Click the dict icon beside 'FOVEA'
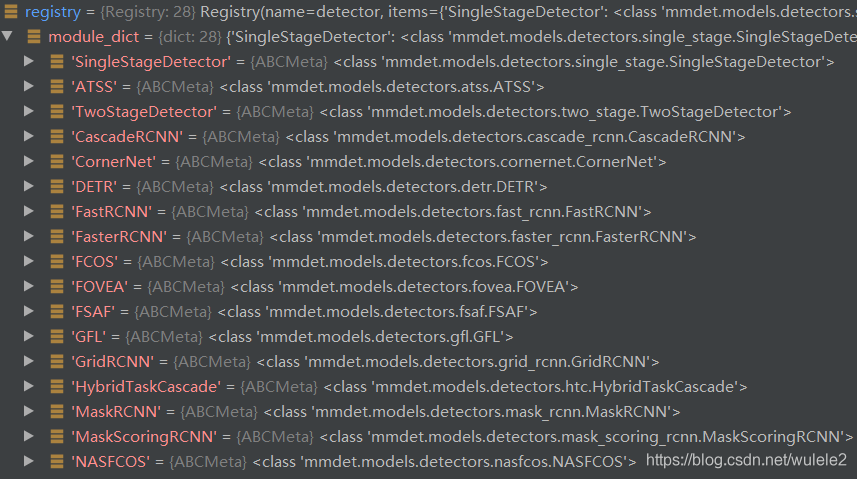857x479 pixels. (57, 287)
